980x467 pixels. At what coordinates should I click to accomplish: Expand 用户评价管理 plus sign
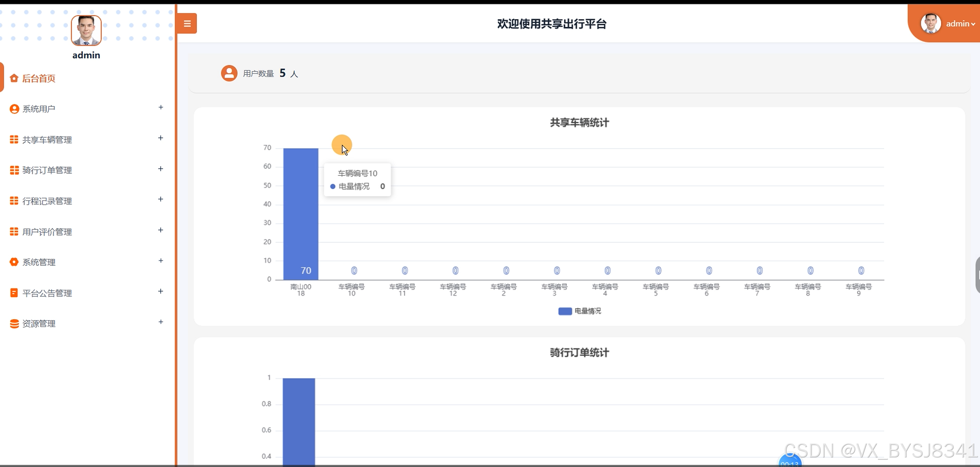[x=161, y=230]
